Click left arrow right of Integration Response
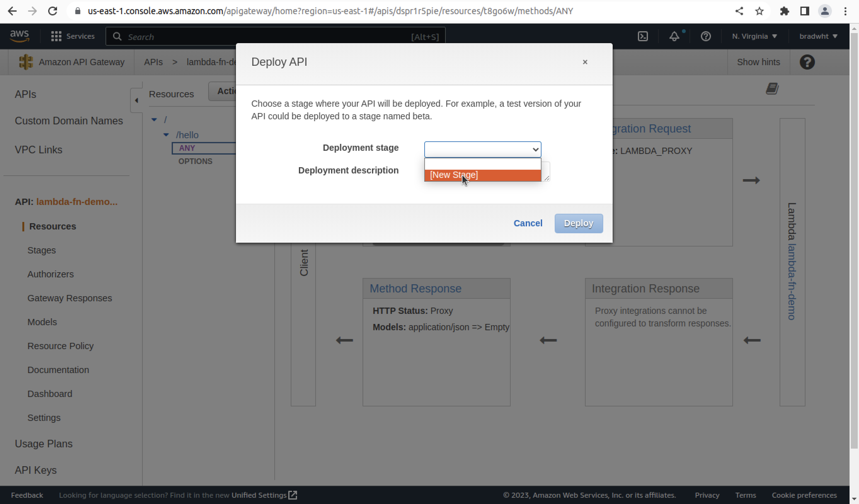The height and width of the screenshot is (504, 859). point(752,340)
